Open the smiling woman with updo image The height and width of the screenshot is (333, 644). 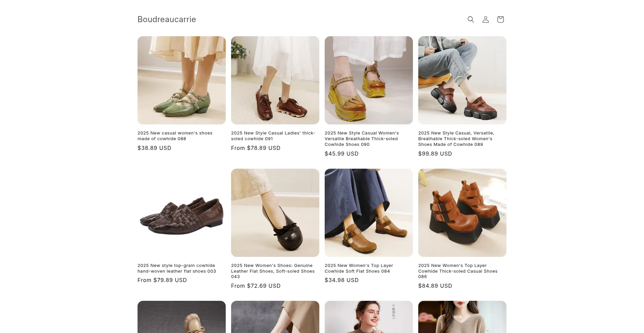[x=369, y=317]
